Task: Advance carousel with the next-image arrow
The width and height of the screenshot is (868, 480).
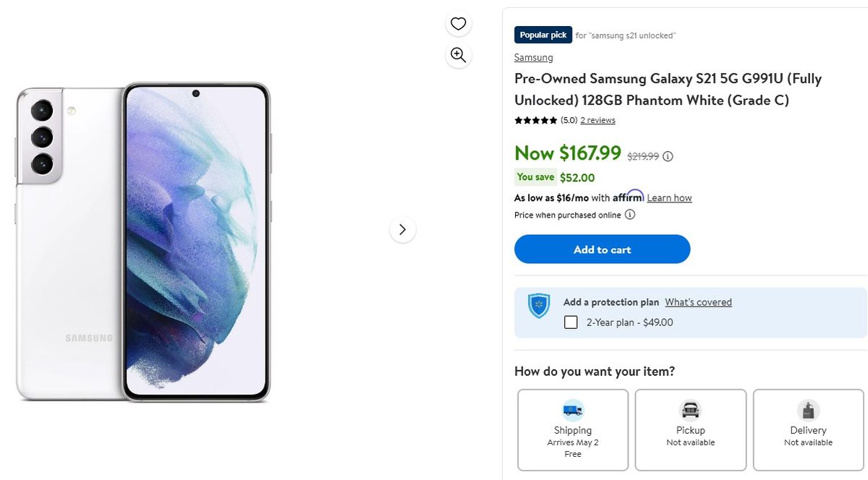Action: [x=403, y=229]
